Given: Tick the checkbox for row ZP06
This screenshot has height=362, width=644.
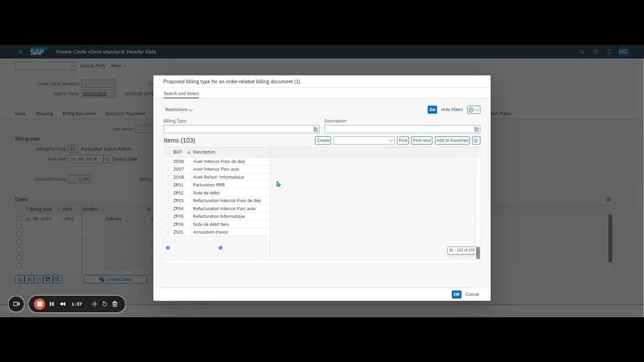Looking at the screenshot, I should point(168,224).
